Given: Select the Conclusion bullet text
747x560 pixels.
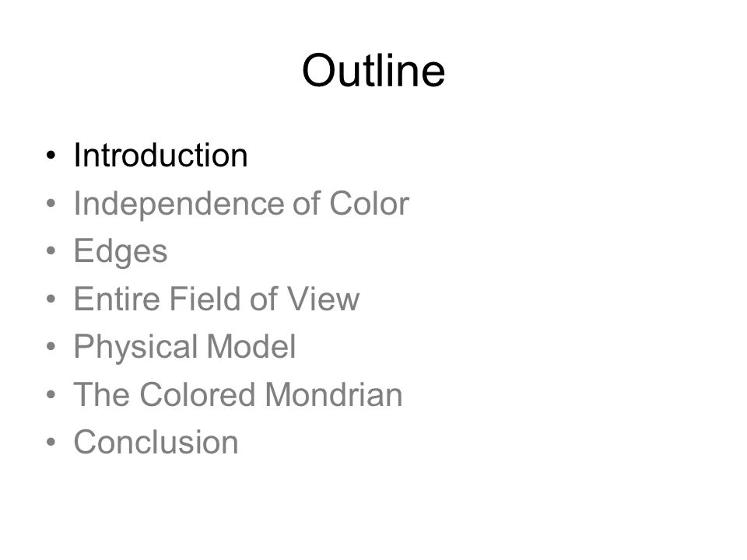Looking at the screenshot, I should [x=156, y=442].
